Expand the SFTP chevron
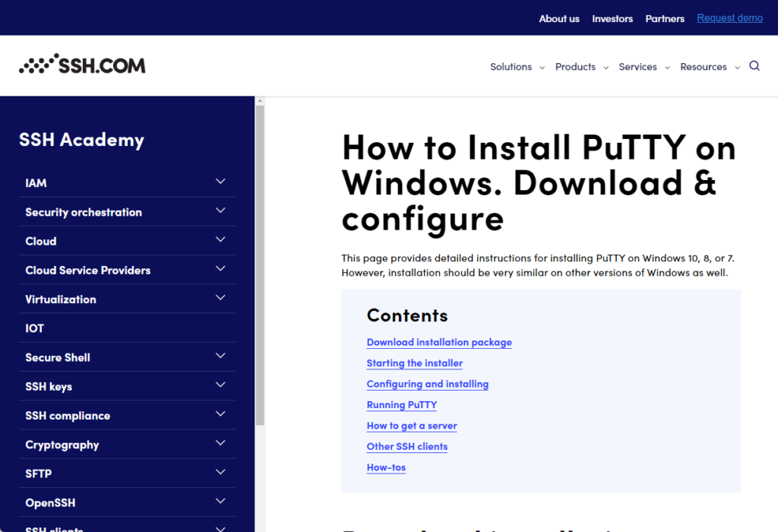This screenshot has width=778, height=532. tap(220, 471)
